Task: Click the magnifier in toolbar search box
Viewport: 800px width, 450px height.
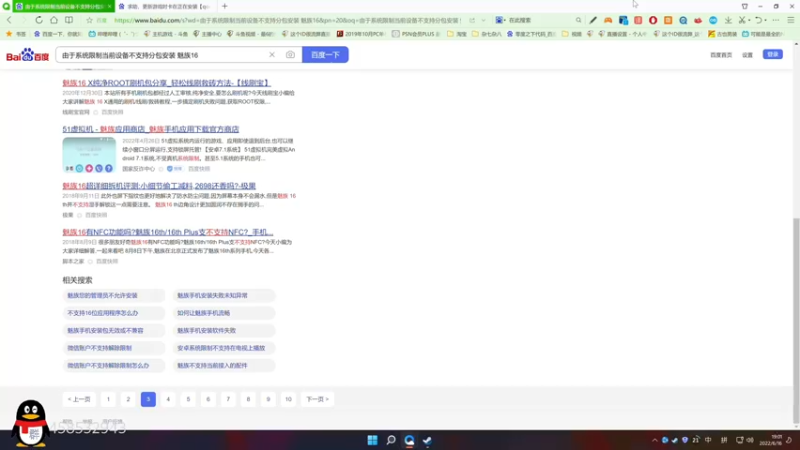Action: [x=578, y=20]
